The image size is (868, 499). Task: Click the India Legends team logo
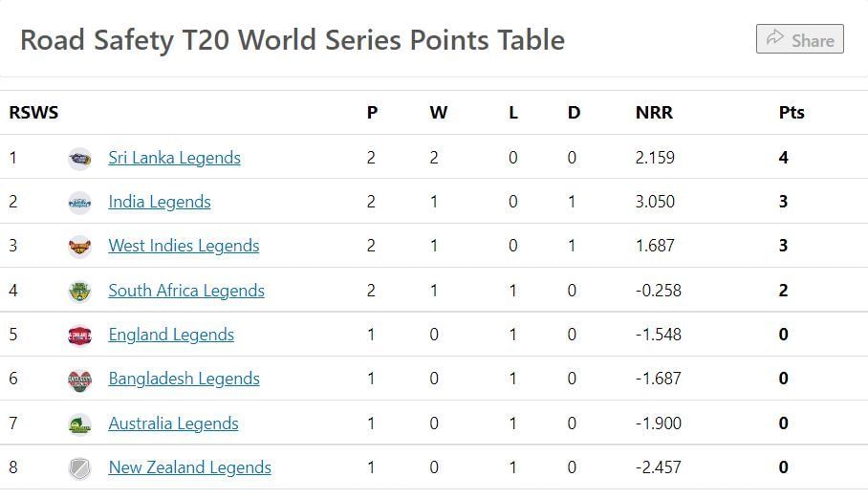click(x=79, y=202)
